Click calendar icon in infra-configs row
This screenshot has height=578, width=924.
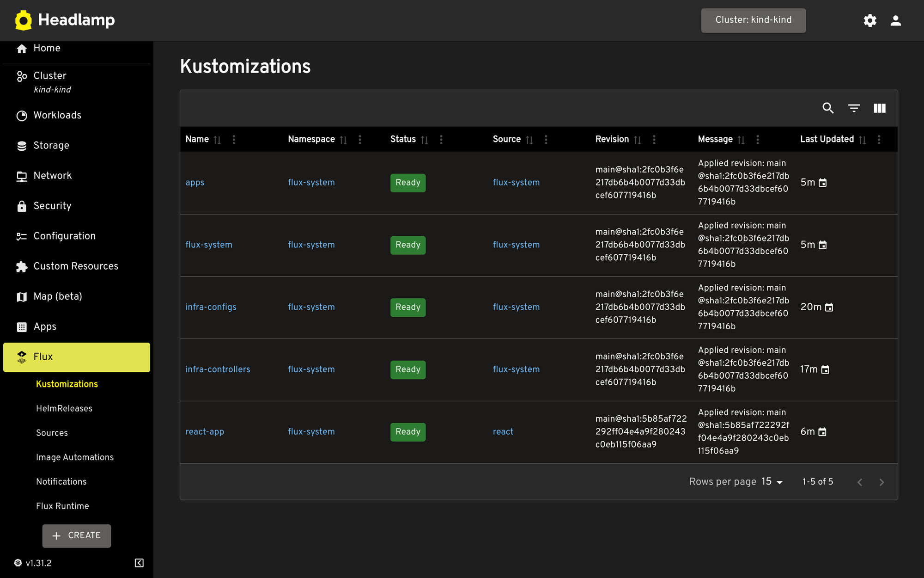point(829,307)
